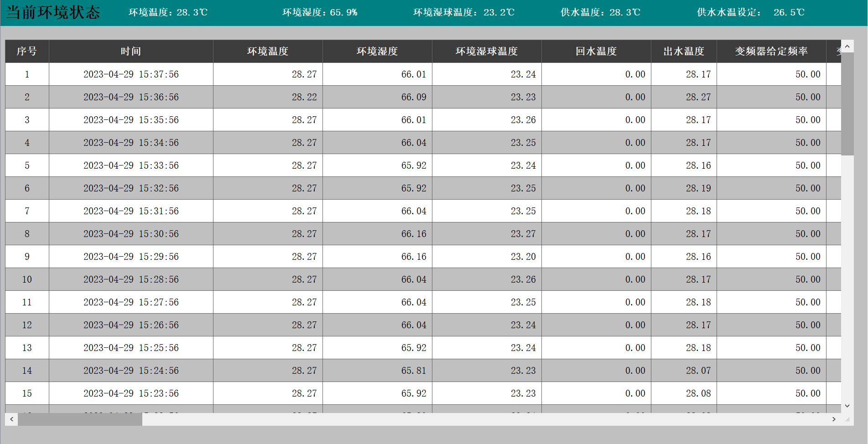Click the 变频器给定频率 column header
The width and height of the screenshot is (868, 444).
click(x=771, y=52)
